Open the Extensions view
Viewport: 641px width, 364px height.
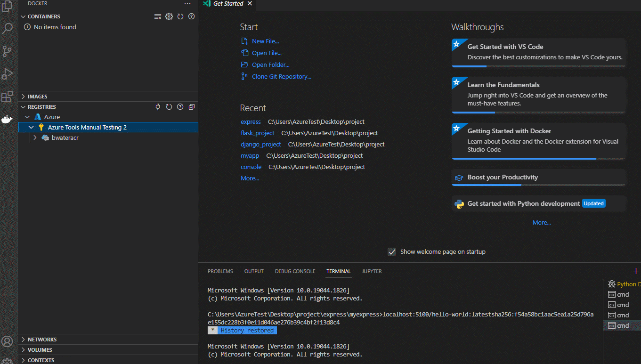[x=7, y=97]
